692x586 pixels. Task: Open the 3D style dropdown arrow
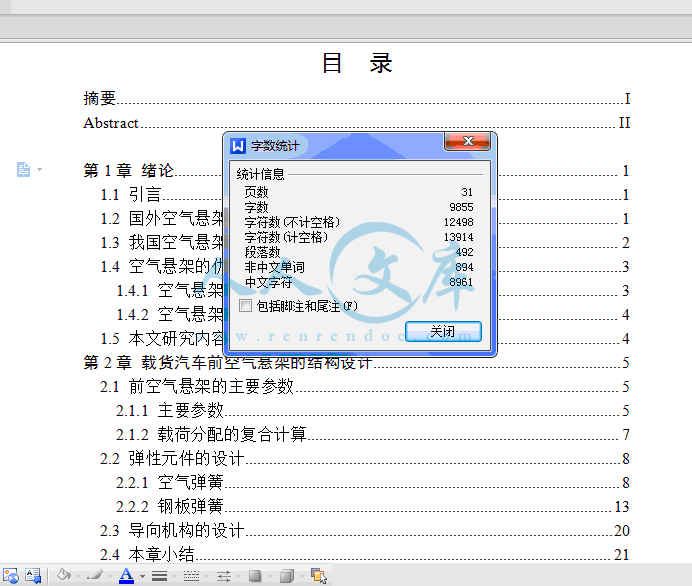302,576
